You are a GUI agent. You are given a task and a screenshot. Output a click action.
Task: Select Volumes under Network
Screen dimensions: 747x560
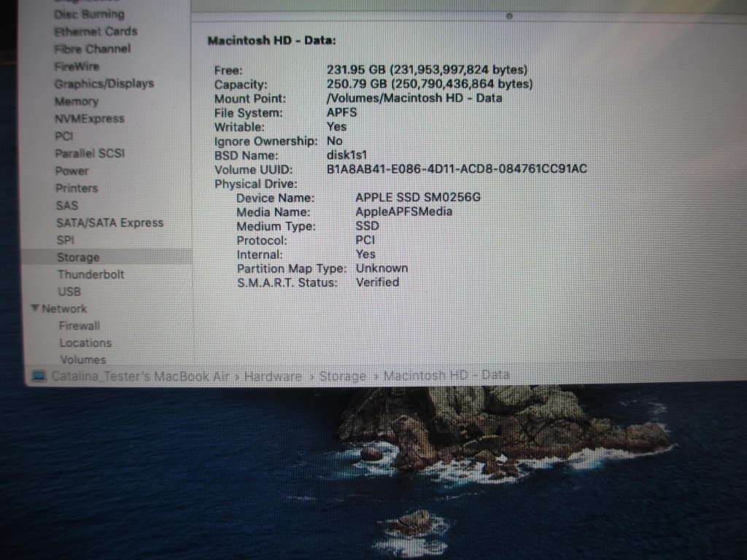point(83,359)
